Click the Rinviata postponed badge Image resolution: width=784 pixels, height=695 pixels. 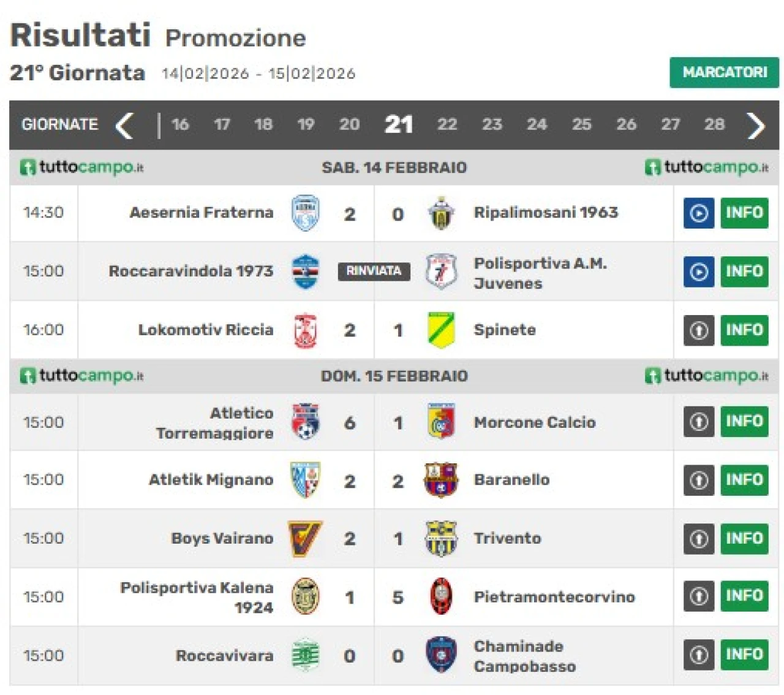point(374,271)
